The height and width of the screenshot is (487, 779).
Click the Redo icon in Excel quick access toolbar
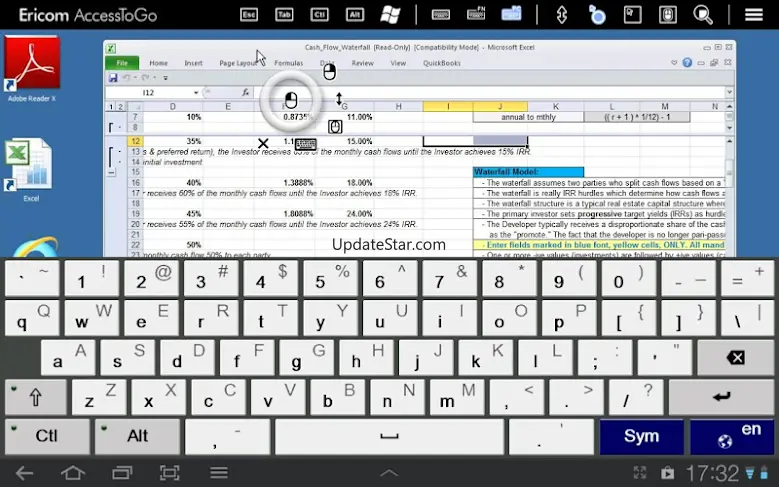tap(145, 78)
